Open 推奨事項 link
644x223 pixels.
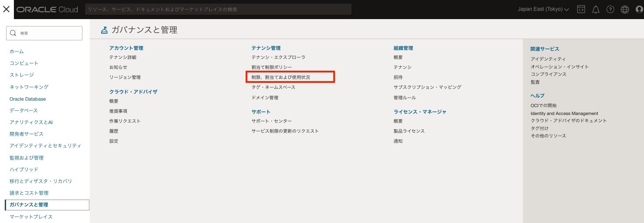[118, 111]
